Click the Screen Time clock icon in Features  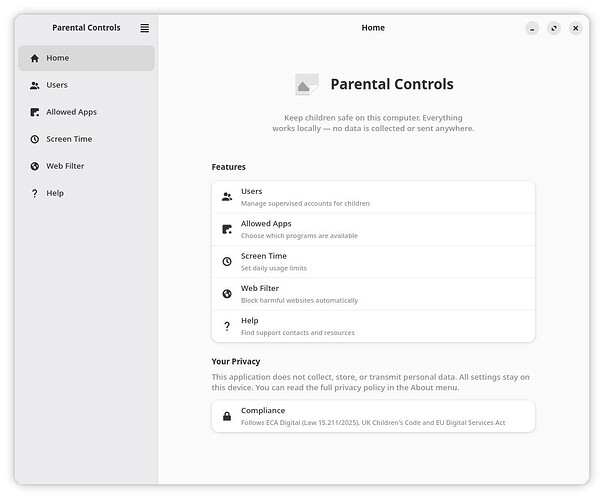[x=227, y=262]
